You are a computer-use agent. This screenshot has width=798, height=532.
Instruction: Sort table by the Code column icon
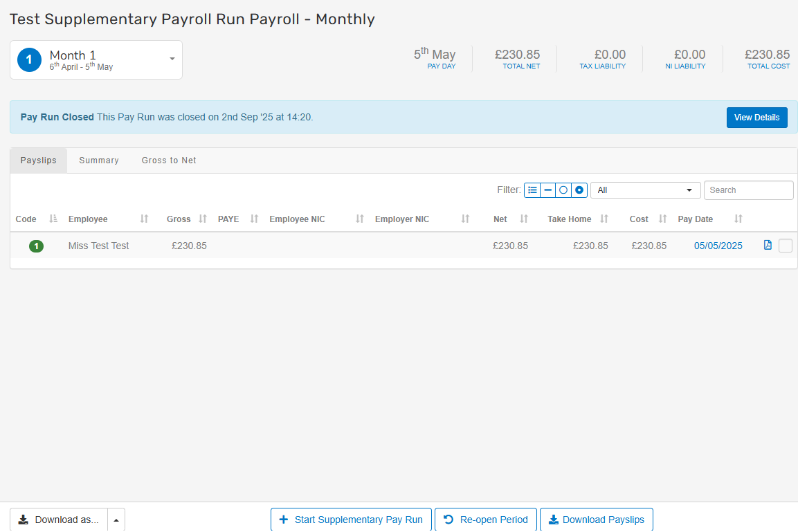click(x=53, y=219)
